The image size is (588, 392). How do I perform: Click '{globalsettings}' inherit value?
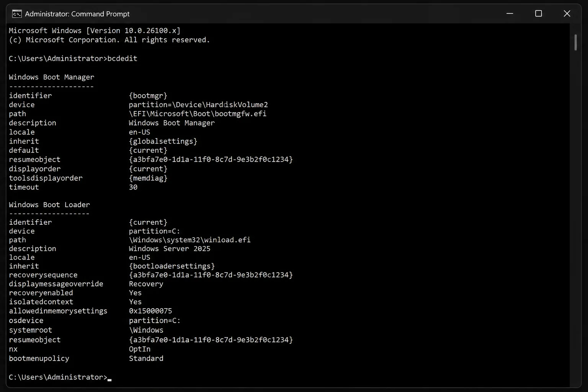[163, 141]
